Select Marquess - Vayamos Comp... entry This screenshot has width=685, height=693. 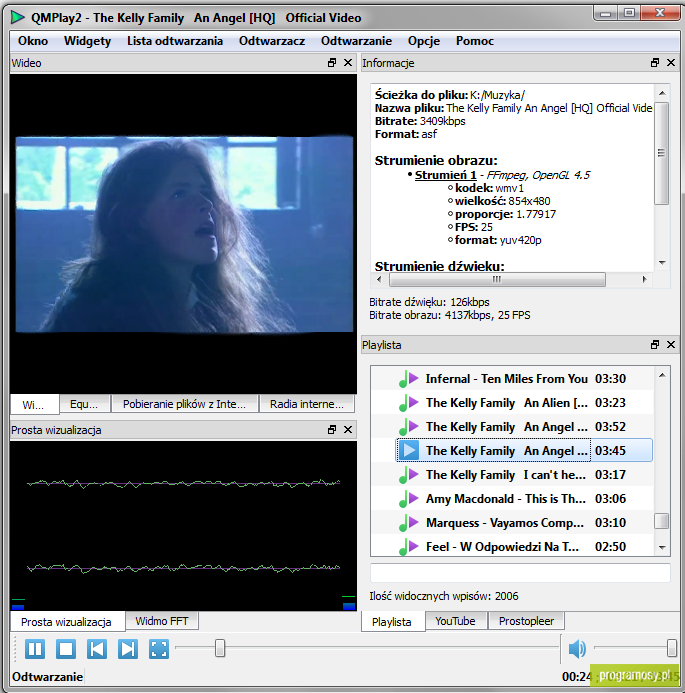click(512, 522)
